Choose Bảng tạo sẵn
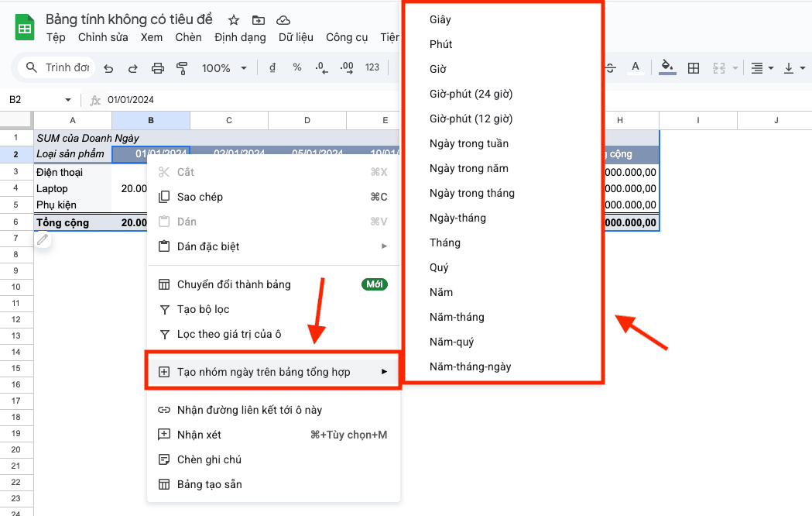The image size is (812, 516). 273,484
